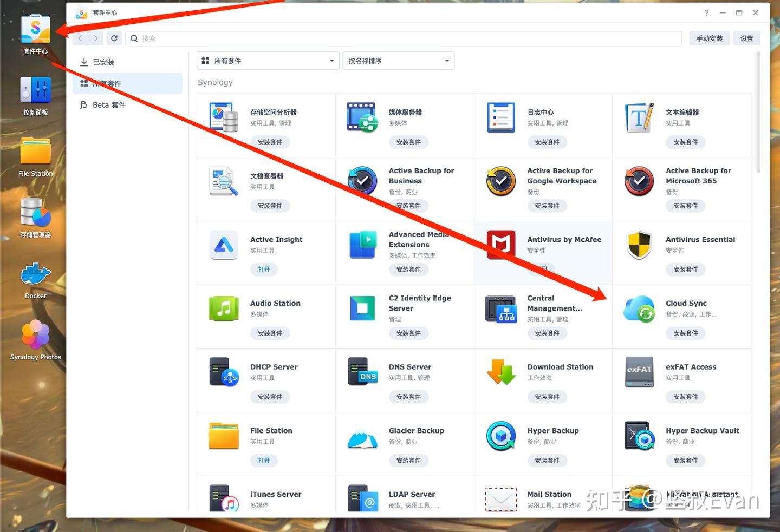This screenshot has height=532, width=780.
Task: Click the exFAT Access package icon
Action: [639, 372]
